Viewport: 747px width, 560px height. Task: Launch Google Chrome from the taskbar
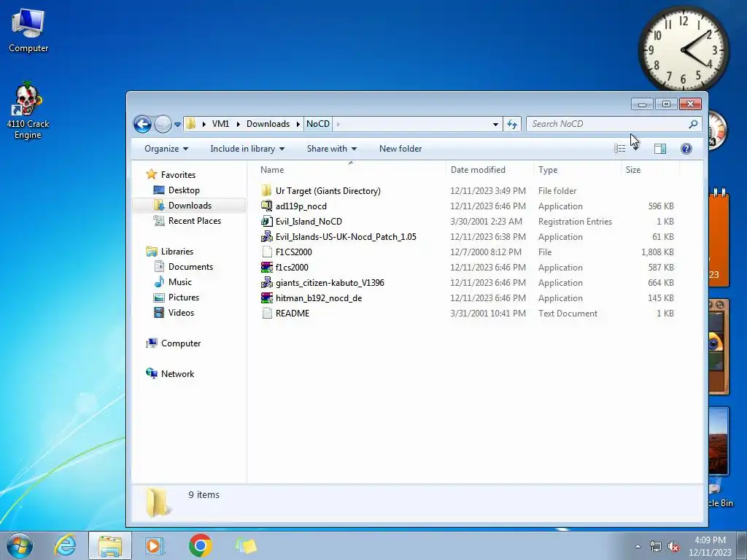[200, 545]
